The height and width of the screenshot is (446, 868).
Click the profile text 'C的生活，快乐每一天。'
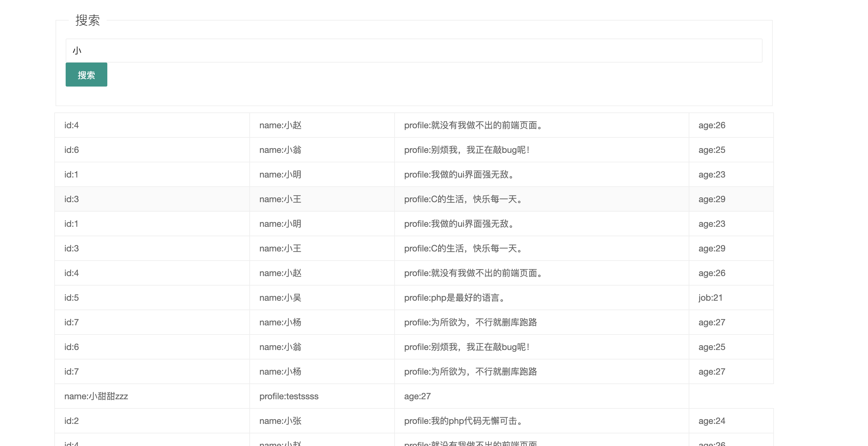[x=464, y=199]
